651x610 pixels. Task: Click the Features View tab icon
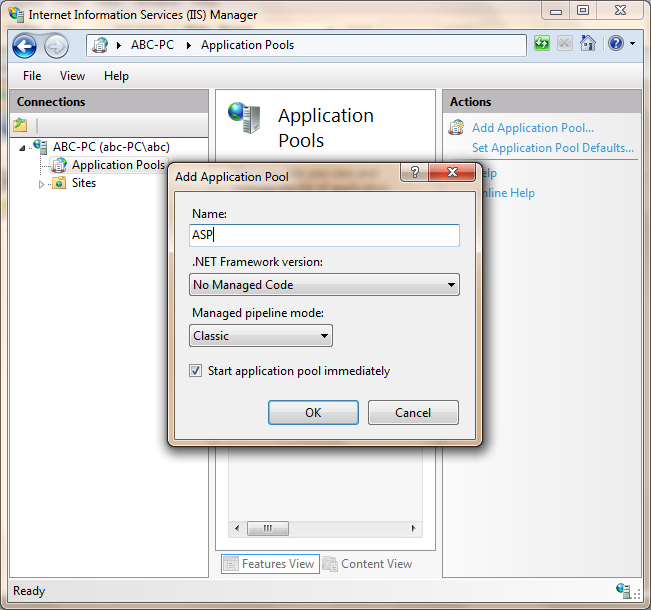click(231, 564)
